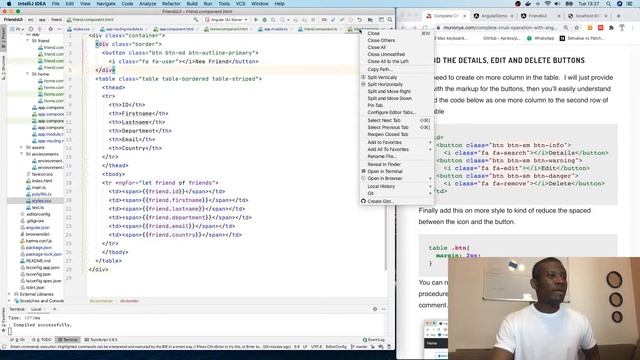Click the Chrome zoom magnifier in address bar

coord(566,28)
